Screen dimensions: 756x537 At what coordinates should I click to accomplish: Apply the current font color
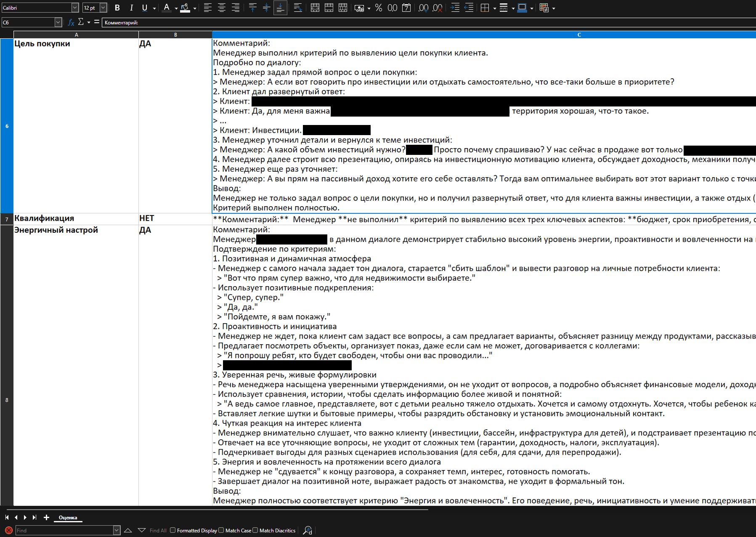pos(167,8)
